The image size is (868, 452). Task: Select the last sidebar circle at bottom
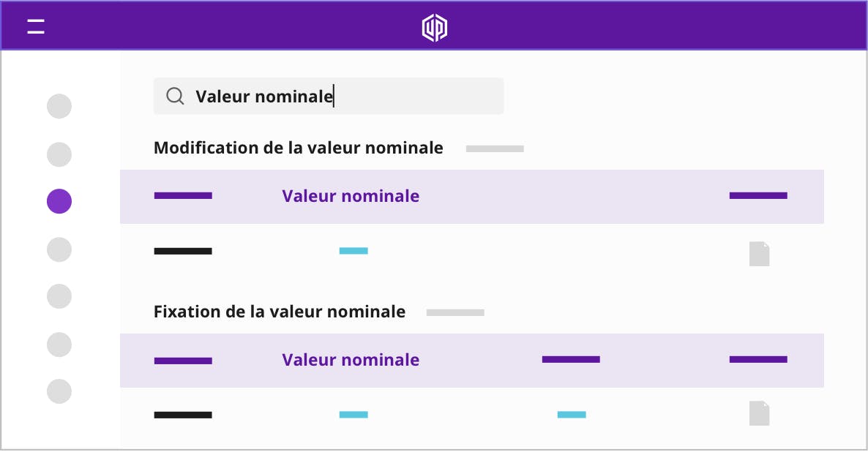pyautogui.click(x=59, y=391)
